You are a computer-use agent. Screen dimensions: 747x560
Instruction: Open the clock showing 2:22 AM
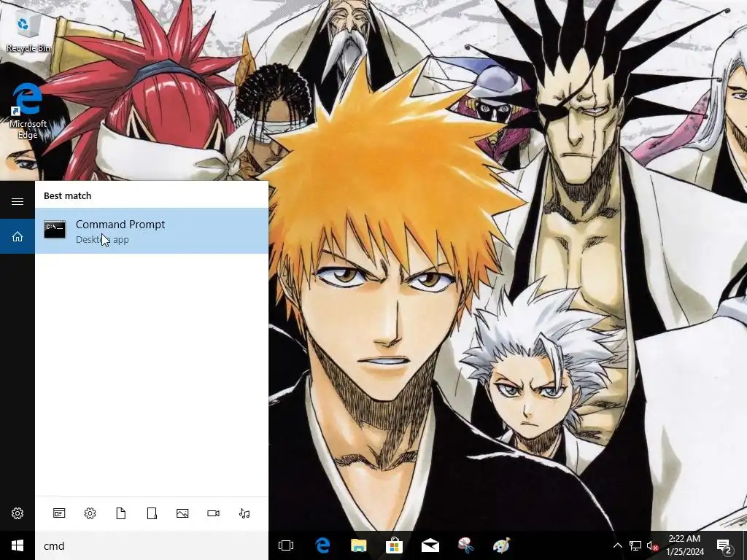tap(684, 545)
